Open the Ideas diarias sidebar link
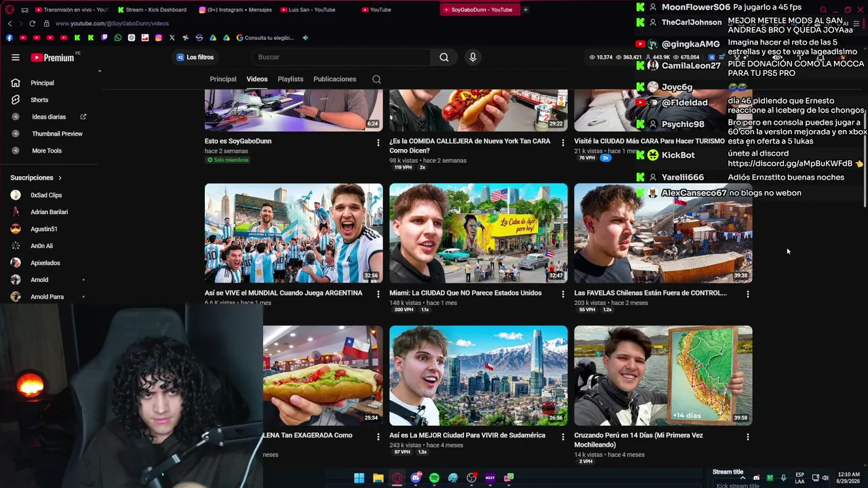 tap(49, 117)
